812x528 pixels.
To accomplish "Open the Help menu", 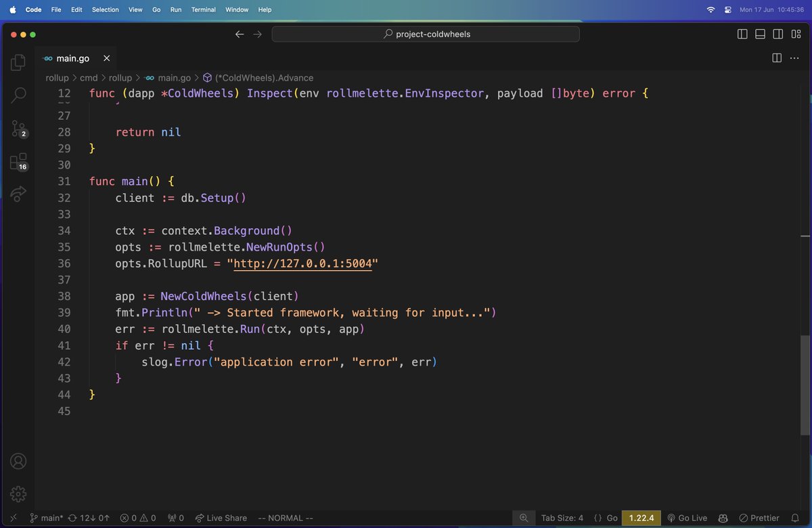I will click(x=265, y=9).
